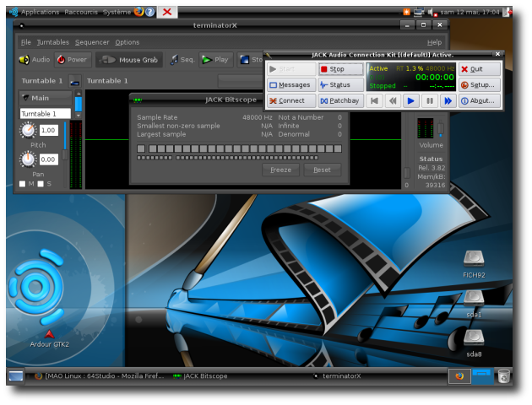Click the JACK transport backward icon
Screen dimensions: 532x405
393,101
